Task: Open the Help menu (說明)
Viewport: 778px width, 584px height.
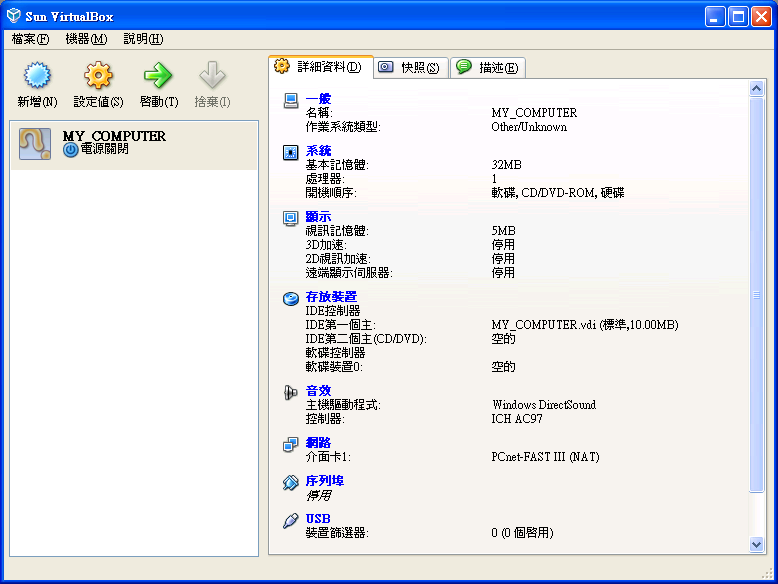Action: pos(143,39)
